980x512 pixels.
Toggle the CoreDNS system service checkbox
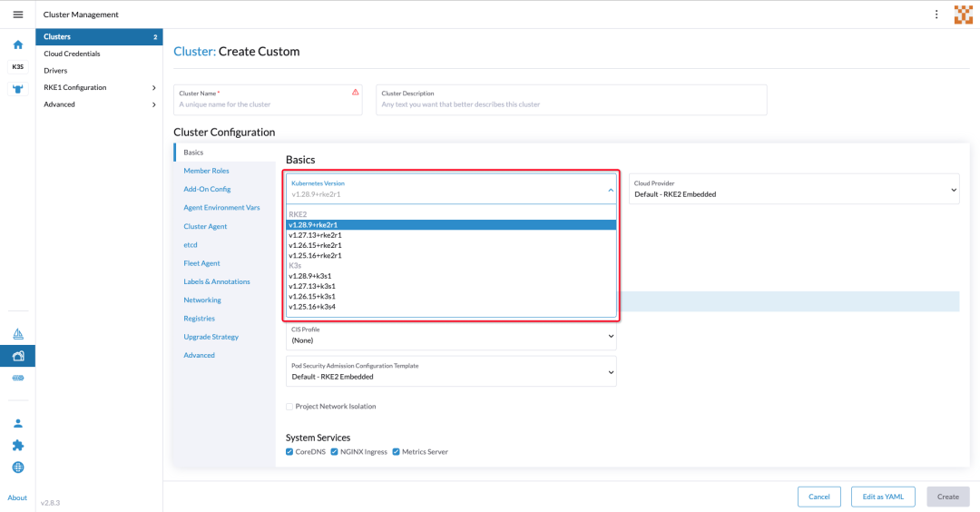pos(289,451)
